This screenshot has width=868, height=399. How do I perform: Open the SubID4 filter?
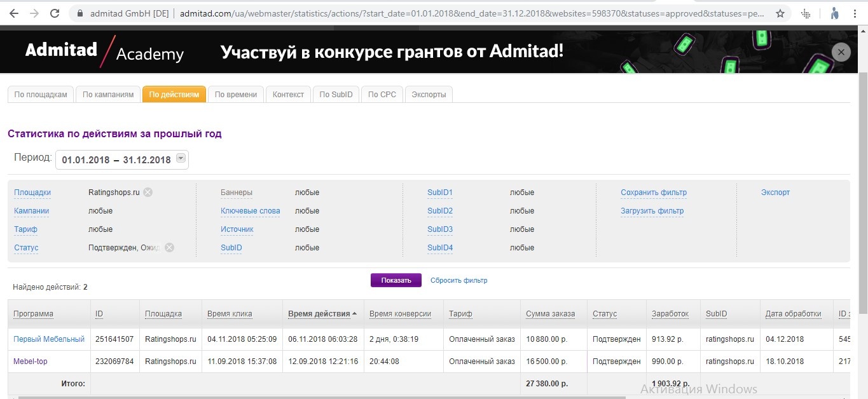coord(440,248)
